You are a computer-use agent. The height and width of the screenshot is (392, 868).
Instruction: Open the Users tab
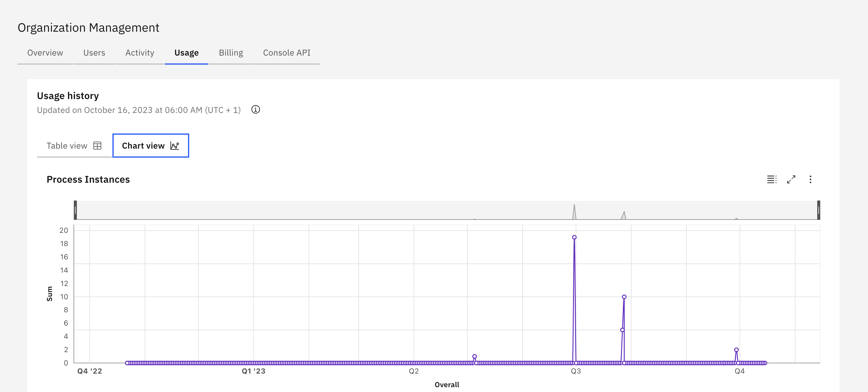click(x=94, y=53)
